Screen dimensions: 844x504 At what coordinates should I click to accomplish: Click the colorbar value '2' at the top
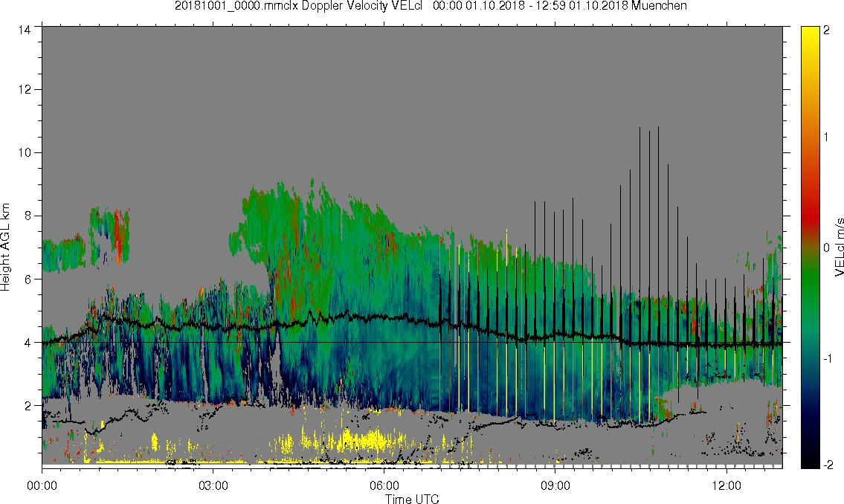coord(827,30)
